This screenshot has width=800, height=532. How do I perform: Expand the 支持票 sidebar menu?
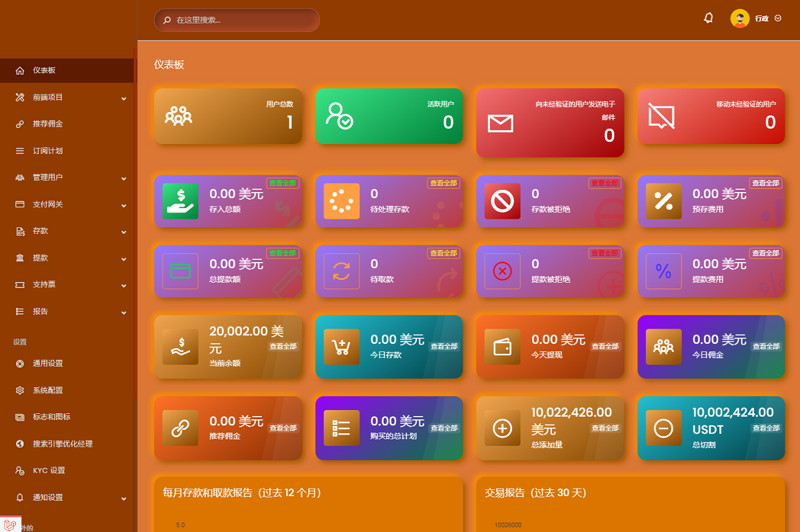67,285
